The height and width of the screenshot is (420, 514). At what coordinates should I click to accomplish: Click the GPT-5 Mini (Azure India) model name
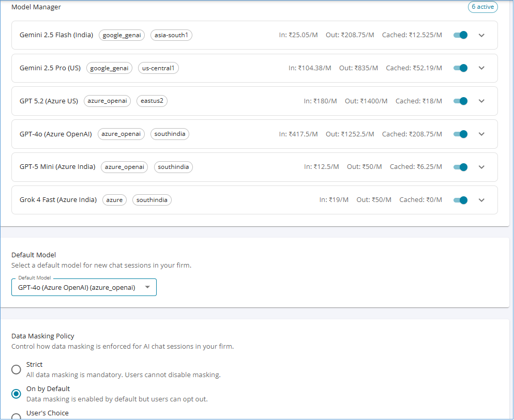tap(57, 167)
